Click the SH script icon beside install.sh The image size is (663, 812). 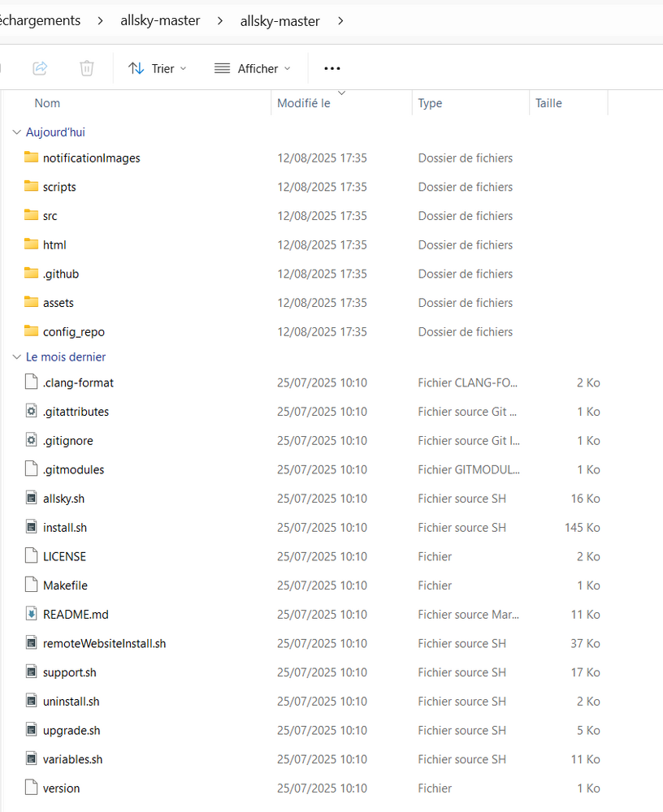coord(29,527)
